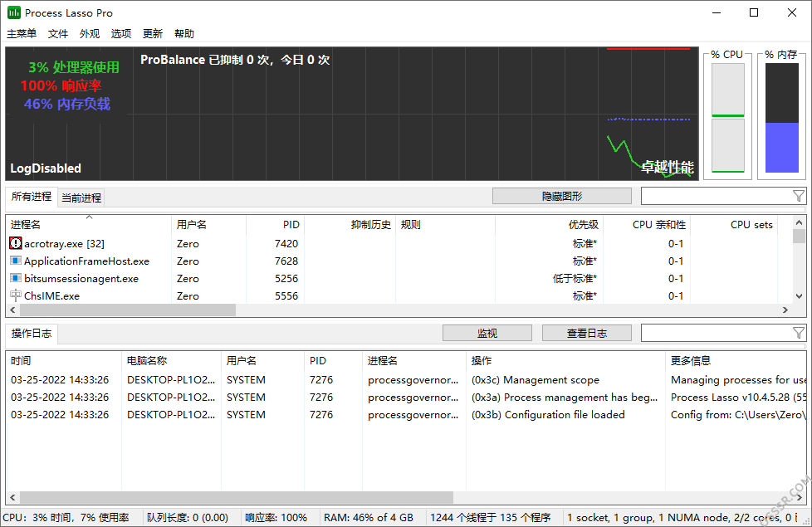
Task: Open the 外观 menu
Action: point(90,34)
